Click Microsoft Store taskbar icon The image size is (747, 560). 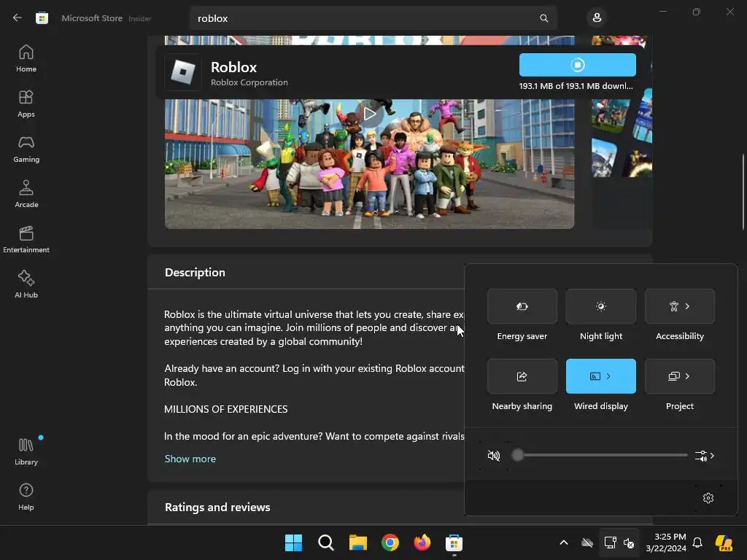click(x=454, y=542)
